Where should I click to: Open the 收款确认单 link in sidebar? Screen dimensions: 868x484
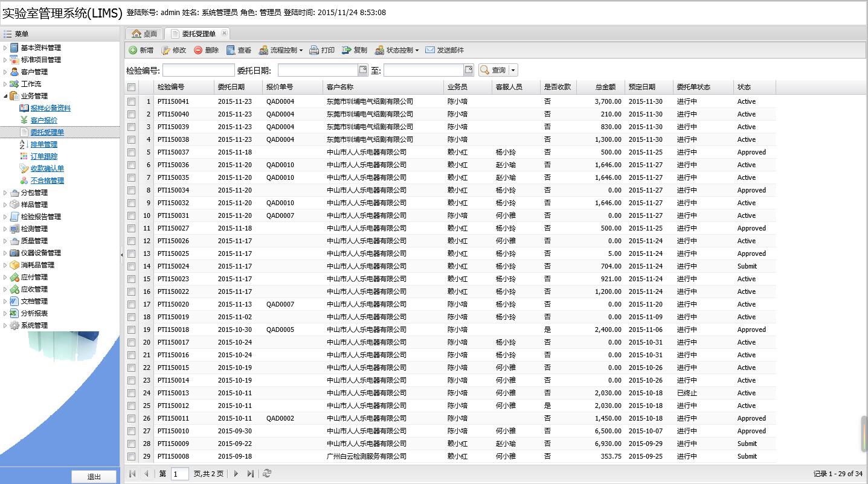pyautogui.click(x=47, y=168)
